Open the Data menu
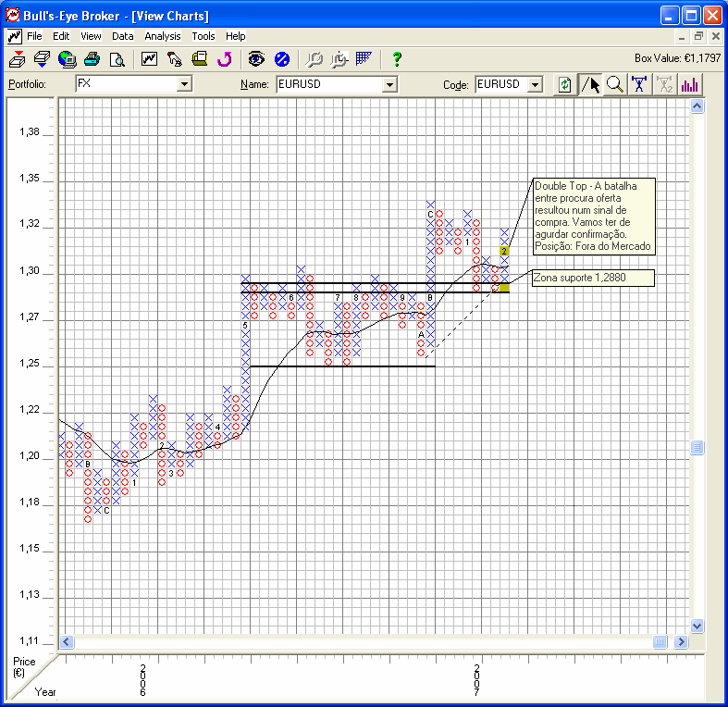The width and height of the screenshot is (728, 707). (123, 36)
